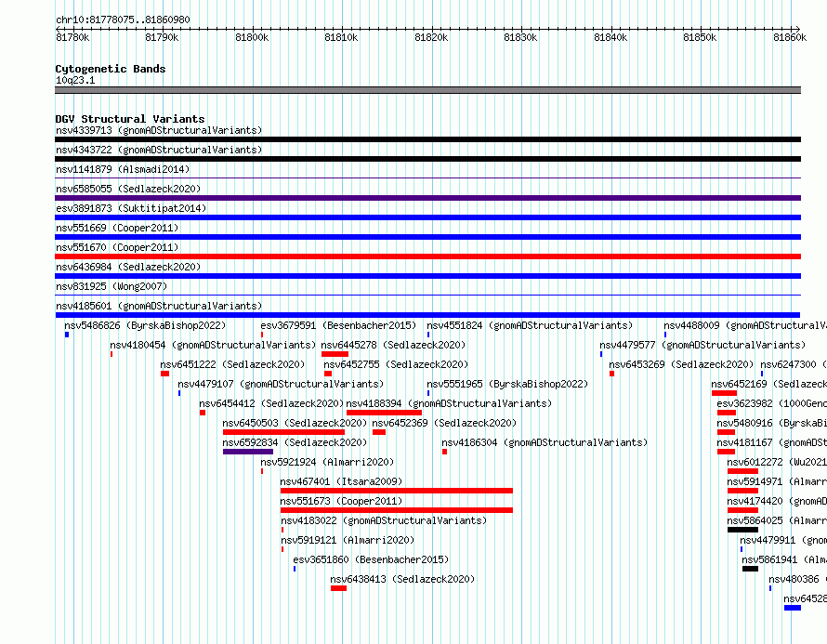This screenshot has height=644, width=827.
Task: Select the long red nsv6450503 bar
Action: tap(283, 432)
